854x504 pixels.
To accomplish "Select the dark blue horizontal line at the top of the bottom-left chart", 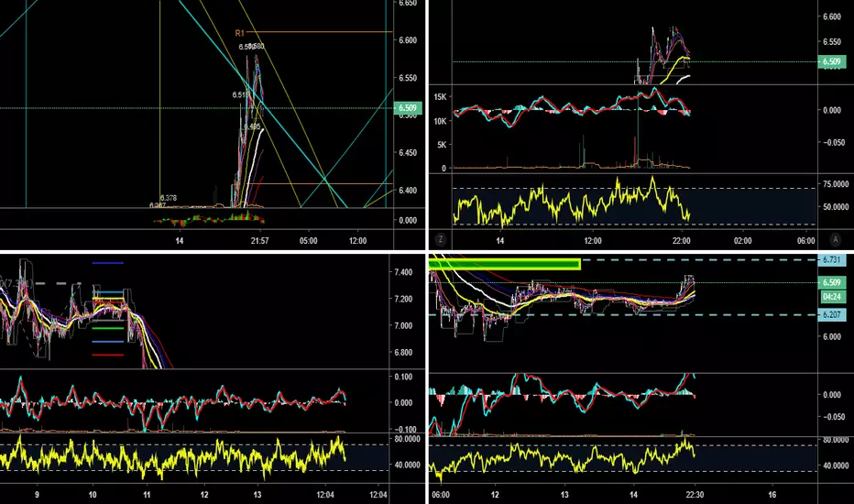I will pos(108,263).
